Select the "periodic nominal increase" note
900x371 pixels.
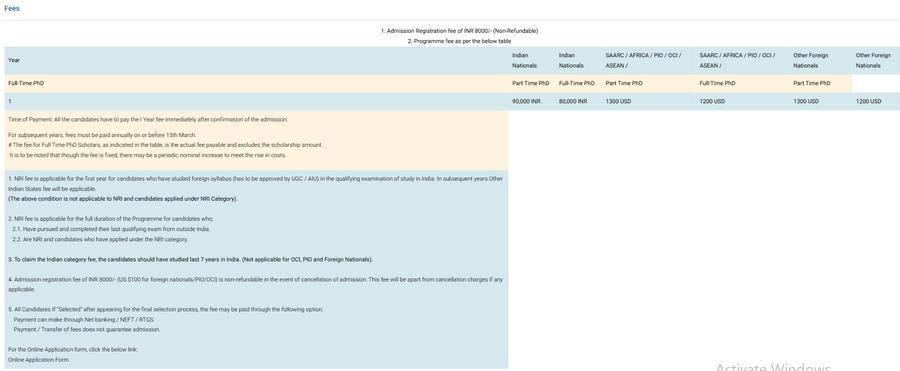(x=148, y=155)
